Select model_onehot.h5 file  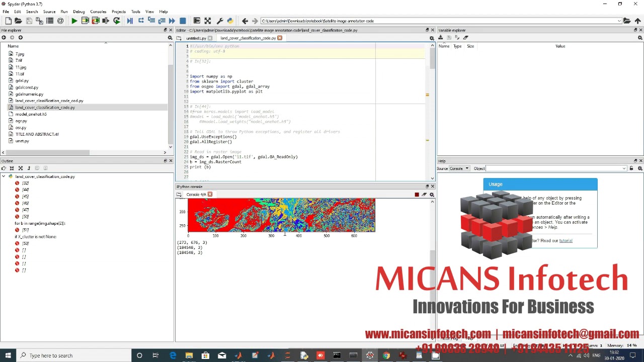tap(31, 114)
